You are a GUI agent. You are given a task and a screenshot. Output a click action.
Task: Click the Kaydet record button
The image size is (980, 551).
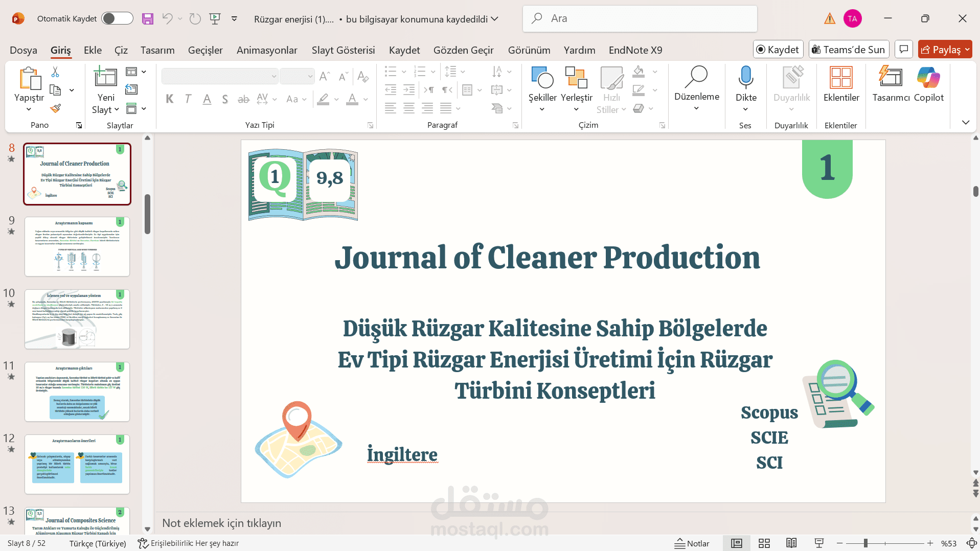click(x=778, y=50)
